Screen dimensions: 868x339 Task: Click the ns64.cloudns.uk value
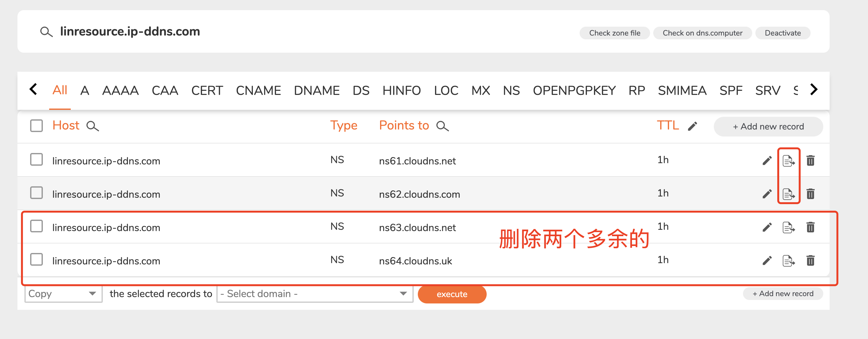click(416, 261)
